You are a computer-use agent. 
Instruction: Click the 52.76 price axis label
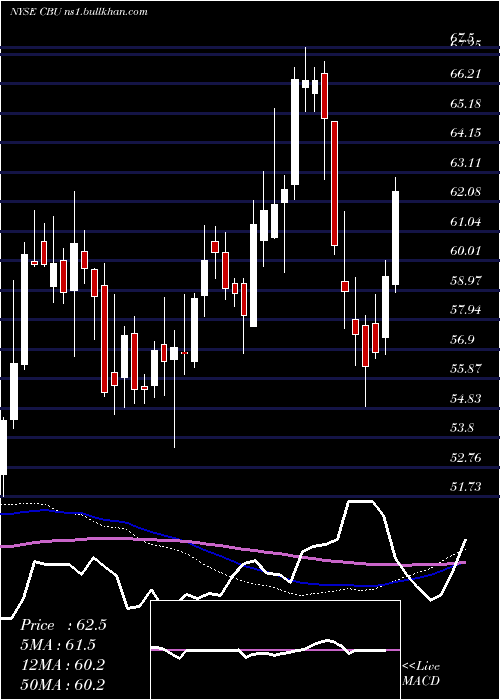(x=466, y=458)
